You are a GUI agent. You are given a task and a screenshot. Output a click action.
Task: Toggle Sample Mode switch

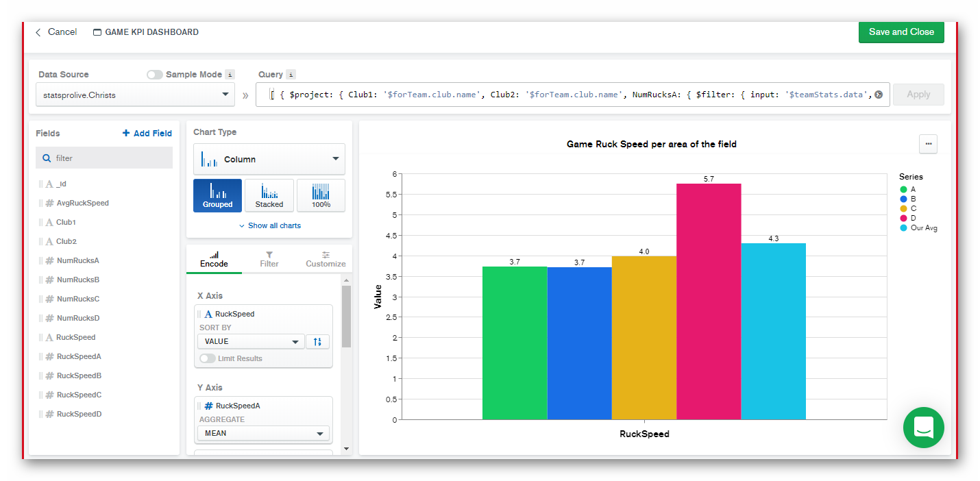(x=155, y=75)
